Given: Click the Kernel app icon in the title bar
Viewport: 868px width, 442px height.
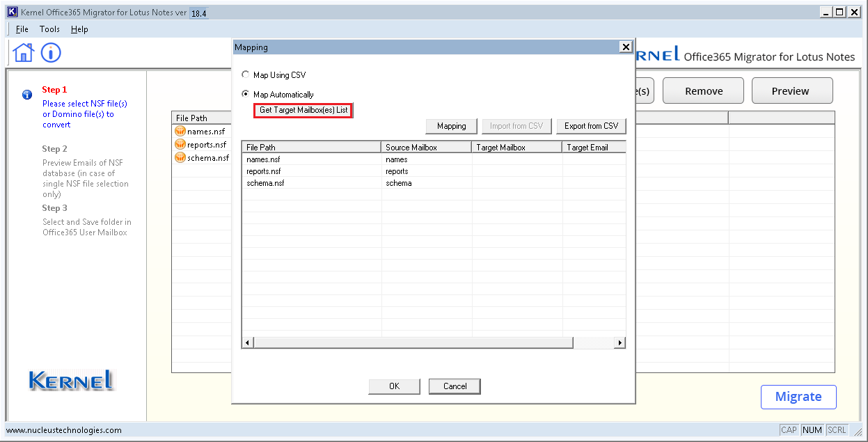Looking at the screenshot, I should point(12,12).
